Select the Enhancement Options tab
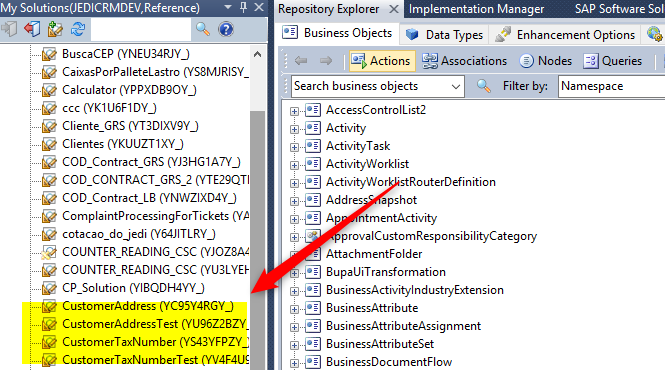This screenshot has height=370, width=665. pyautogui.click(x=566, y=34)
